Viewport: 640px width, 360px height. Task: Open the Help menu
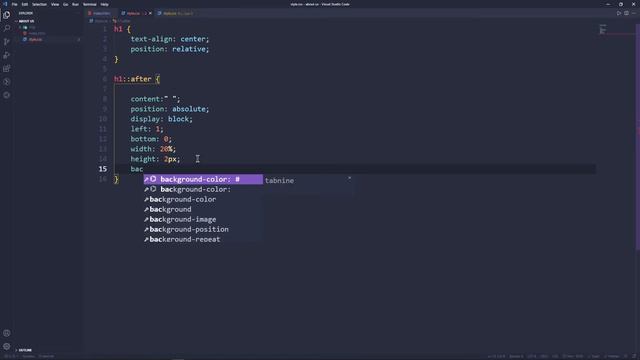(104, 4)
